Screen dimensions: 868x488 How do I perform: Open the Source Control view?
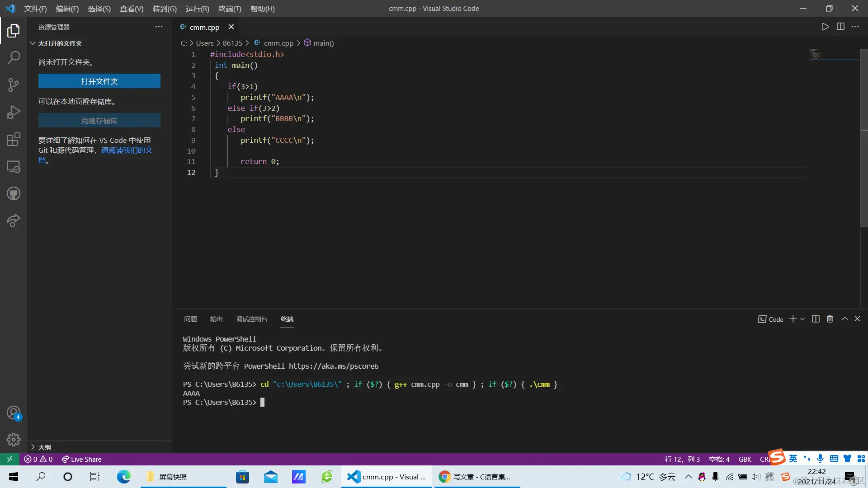click(x=14, y=84)
